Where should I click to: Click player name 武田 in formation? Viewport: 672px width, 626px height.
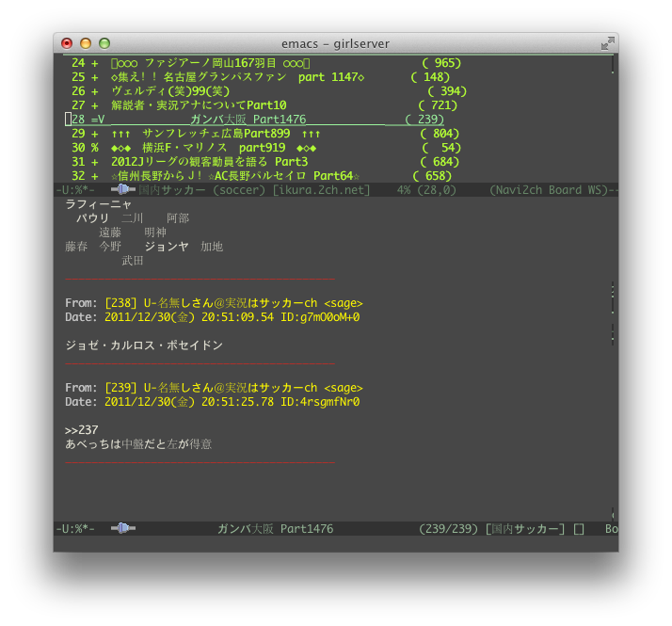(133, 261)
